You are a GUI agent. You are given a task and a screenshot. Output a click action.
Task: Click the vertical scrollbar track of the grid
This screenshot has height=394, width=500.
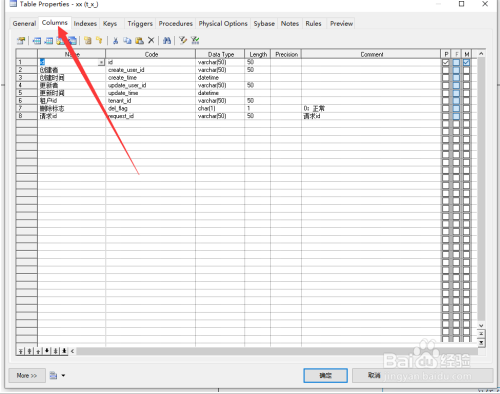[481, 189]
